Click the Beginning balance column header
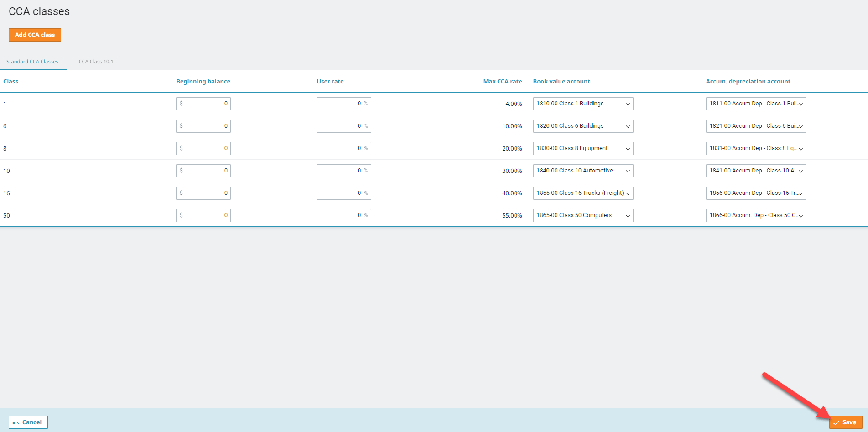The width and height of the screenshot is (868, 432). point(203,82)
